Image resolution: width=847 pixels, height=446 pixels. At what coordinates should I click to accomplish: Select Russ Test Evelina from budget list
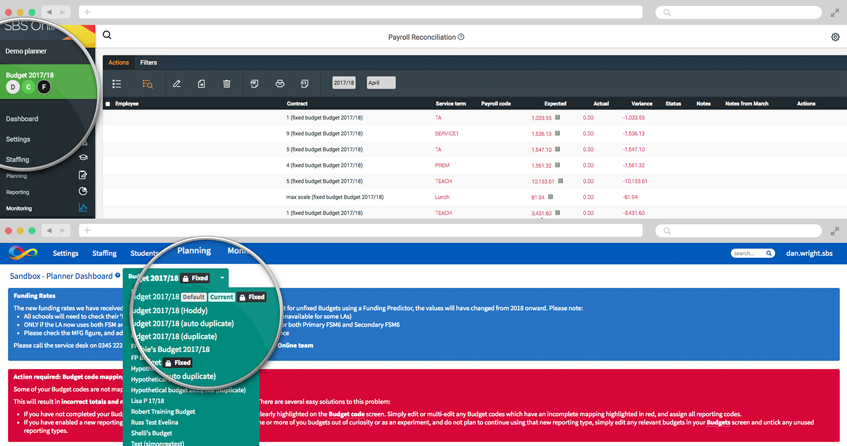click(154, 422)
